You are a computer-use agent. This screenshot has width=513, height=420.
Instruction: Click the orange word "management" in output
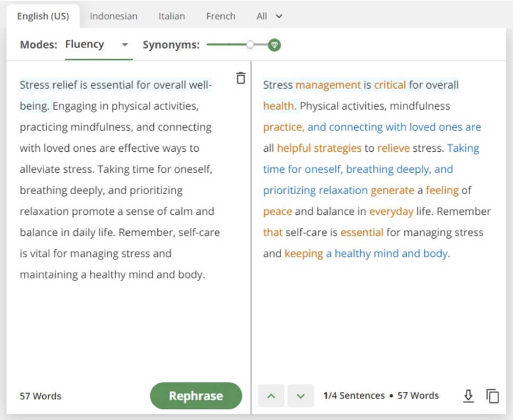pyautogui.click(x=328, y=85)
